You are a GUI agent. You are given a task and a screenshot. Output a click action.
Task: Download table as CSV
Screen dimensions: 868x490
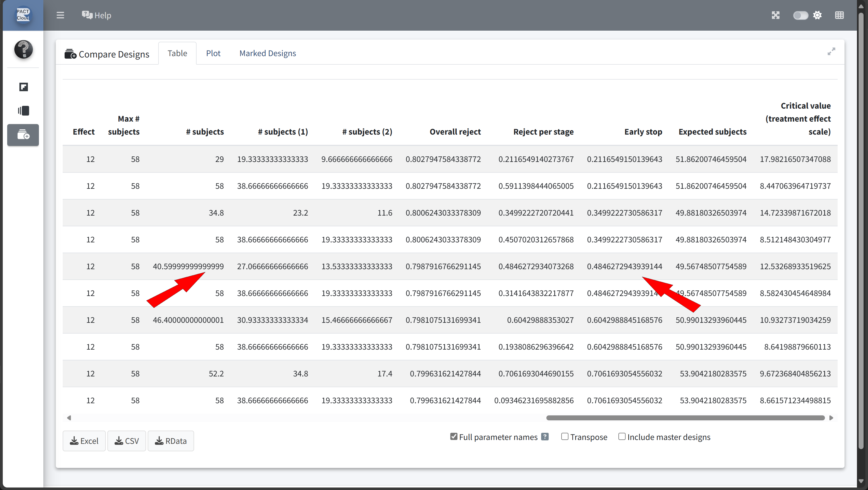tap(126, 441)
